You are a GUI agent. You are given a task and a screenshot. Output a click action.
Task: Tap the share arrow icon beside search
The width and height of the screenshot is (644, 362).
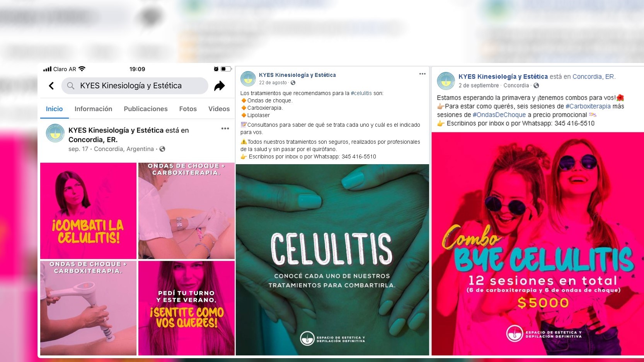(x=220, y=86)
